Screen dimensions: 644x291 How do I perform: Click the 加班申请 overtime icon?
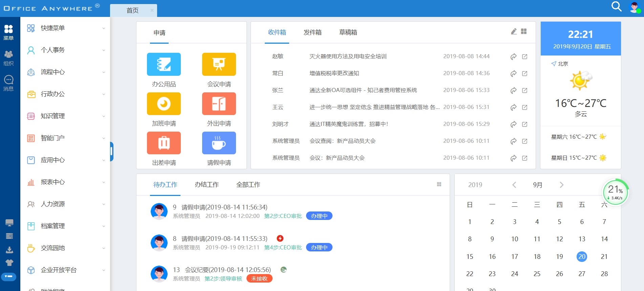[x=164, y=104]
